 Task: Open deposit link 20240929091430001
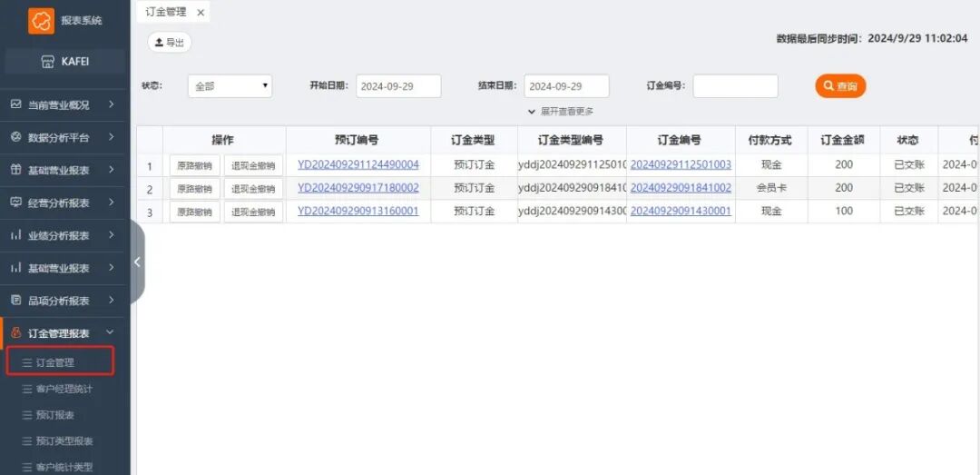pyautogui.click(x=681, y=211)
